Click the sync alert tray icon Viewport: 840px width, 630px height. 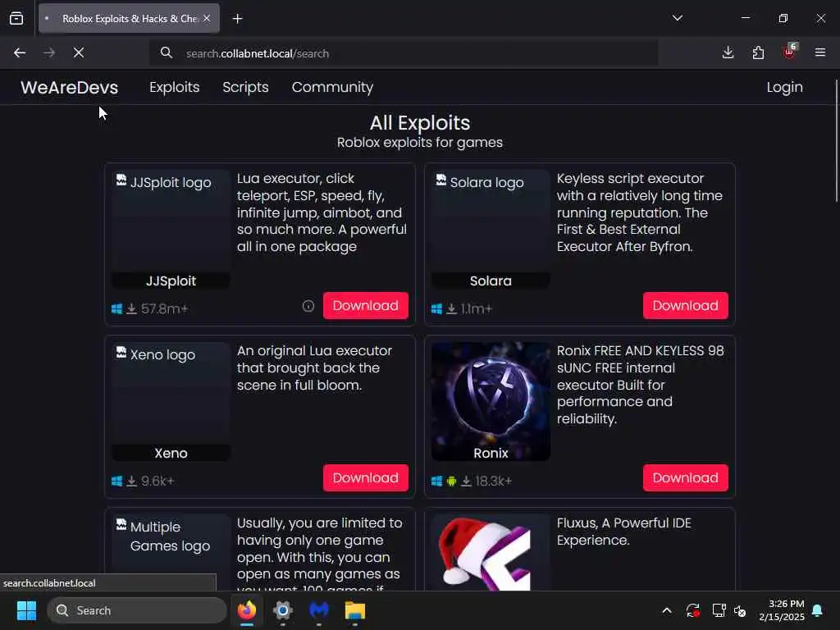[x=692, y=610]
